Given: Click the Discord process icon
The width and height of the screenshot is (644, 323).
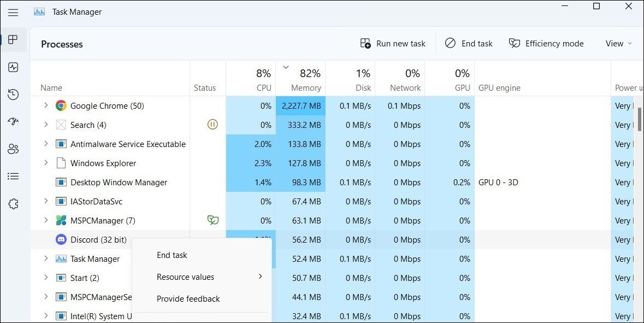Looking at the screenshot, I should [61, 239].
